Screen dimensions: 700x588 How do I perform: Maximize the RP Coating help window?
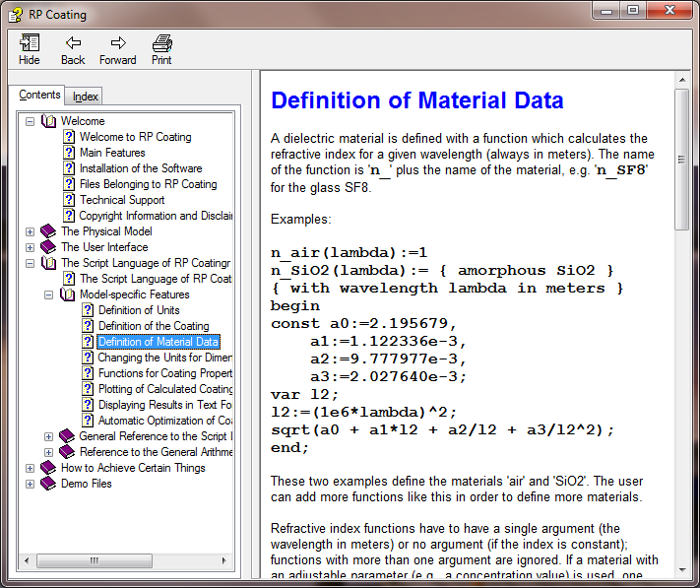[x=633, y=10]
